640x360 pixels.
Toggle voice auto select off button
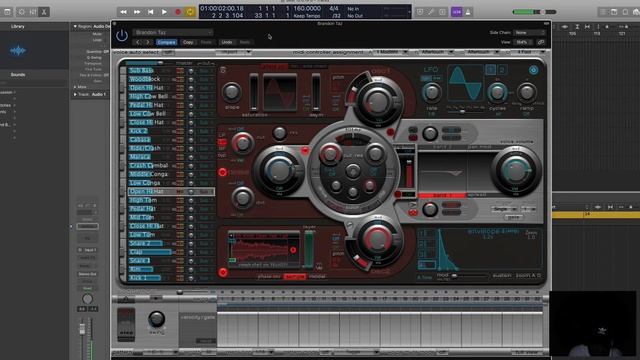(x=168, y=53)
